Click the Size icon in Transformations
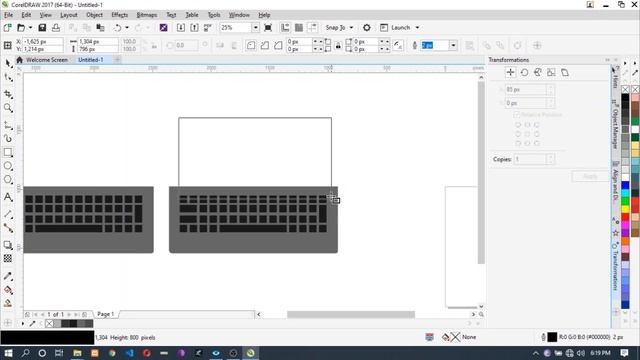Viewport: 640px width, 360px height. coord(551,73)
